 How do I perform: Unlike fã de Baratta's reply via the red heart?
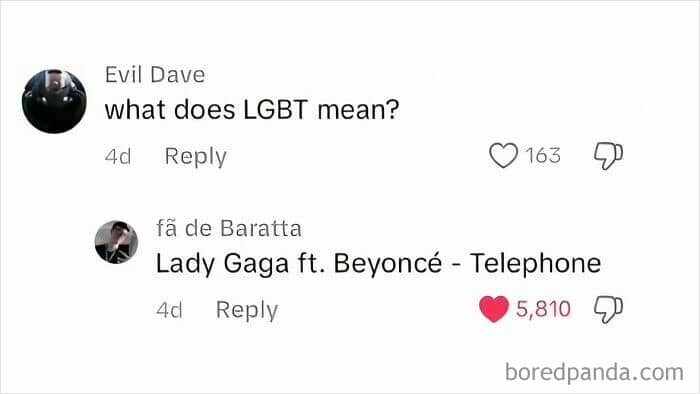494,309
